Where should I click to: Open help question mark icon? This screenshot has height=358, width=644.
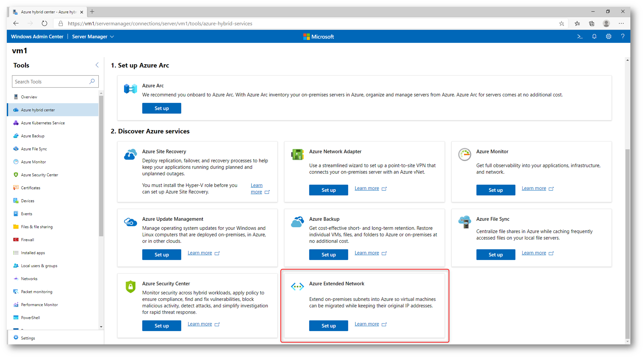[x=623, y=37]
